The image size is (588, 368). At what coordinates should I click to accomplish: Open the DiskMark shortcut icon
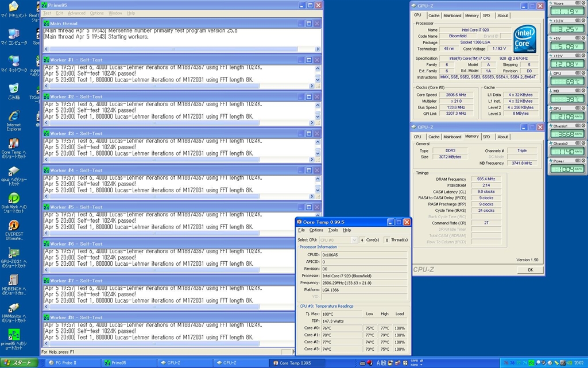pyautogui.click(x=13, y=199)
